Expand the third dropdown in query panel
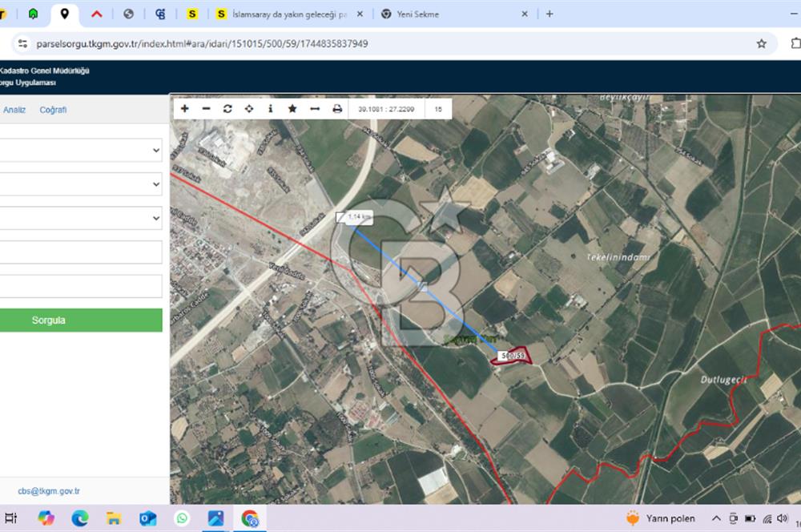This screenshot has height=532, width=801. [80, 218]
